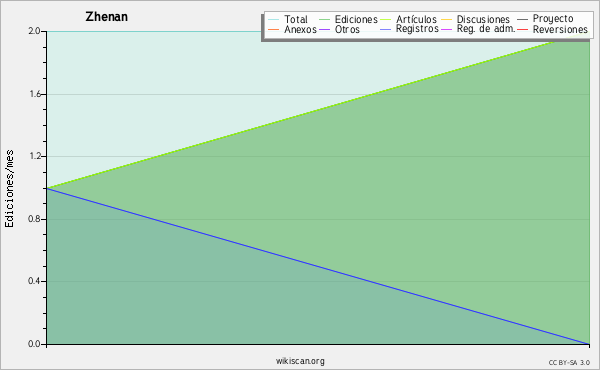Click the 1.6 y-axis tick label
The width and height of the screenshot is (600, 370).
(35, 94)
